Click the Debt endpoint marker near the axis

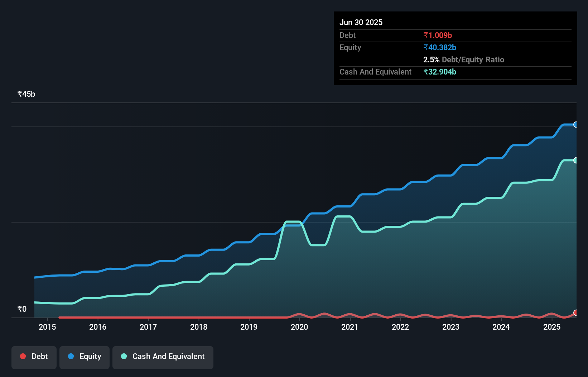(x=575, y=312)
